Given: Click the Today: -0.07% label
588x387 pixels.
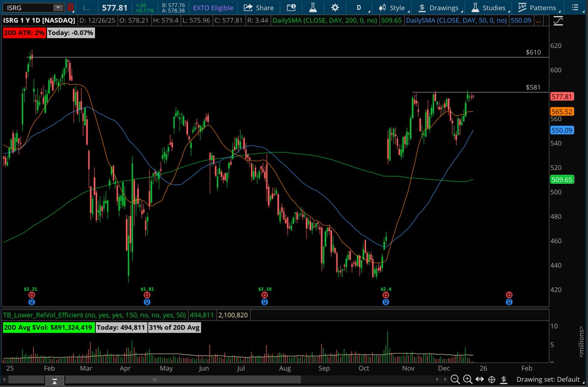Looking at the screenshot, I should point(71,32).
